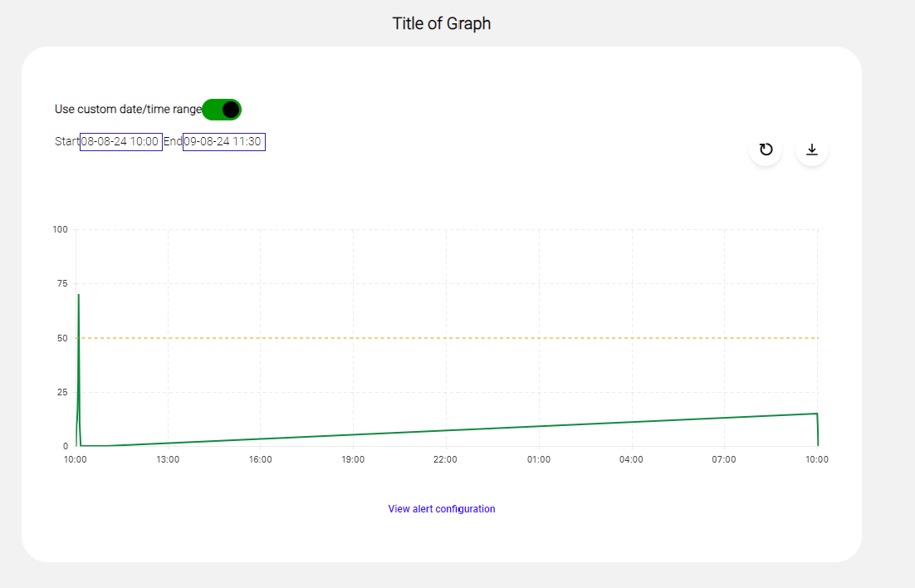Click the download graph data icon
Viewport: 915px width, 588px height.
[x=812, y=149]
